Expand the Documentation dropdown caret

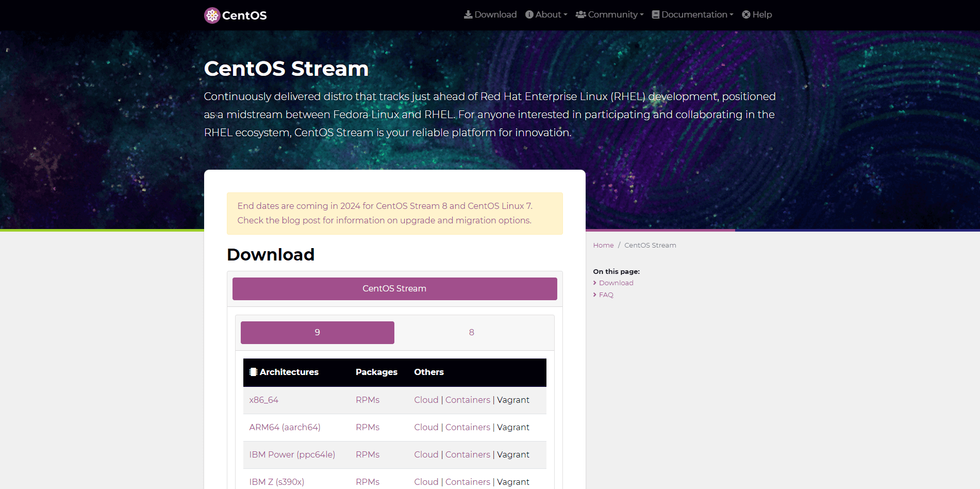coord(732,15)
